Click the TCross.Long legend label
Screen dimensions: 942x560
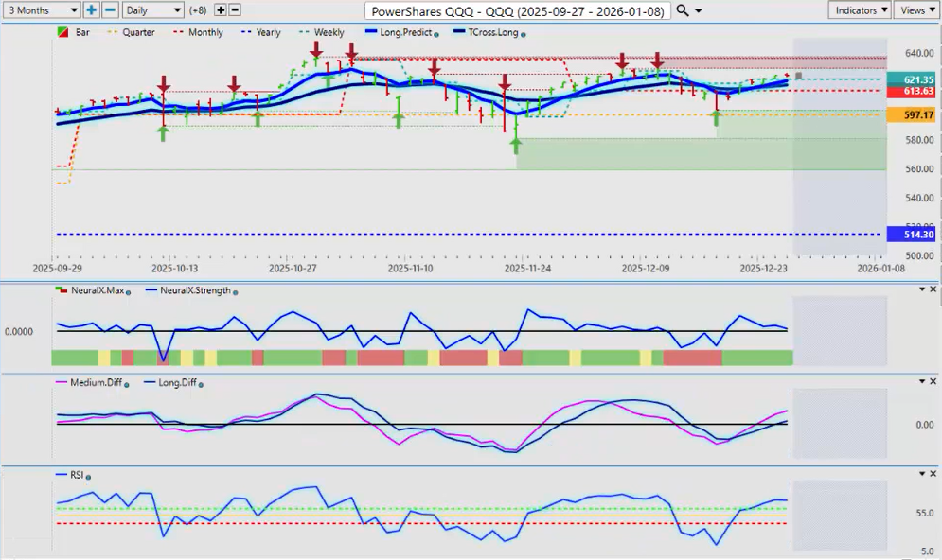pos(491,33)
